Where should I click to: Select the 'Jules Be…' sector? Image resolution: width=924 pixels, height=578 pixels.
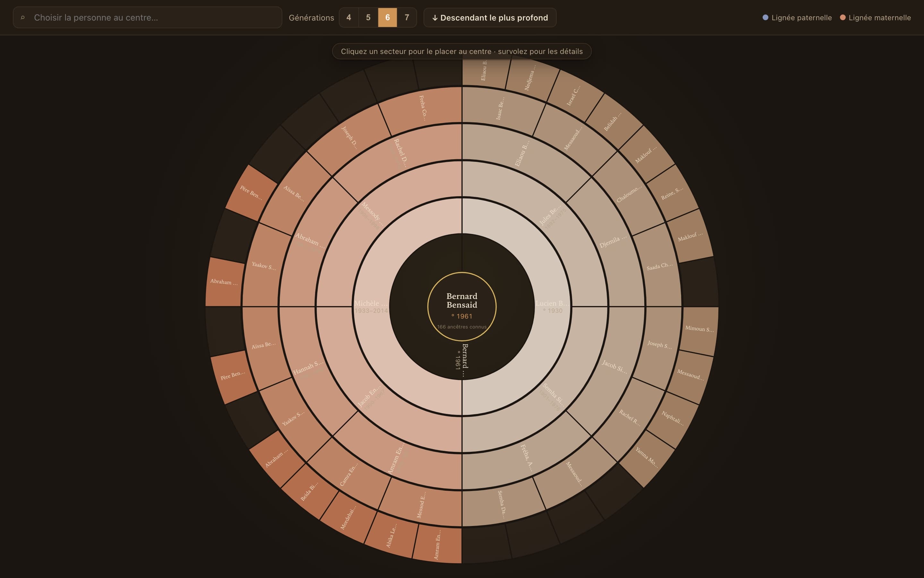point(552,215)
